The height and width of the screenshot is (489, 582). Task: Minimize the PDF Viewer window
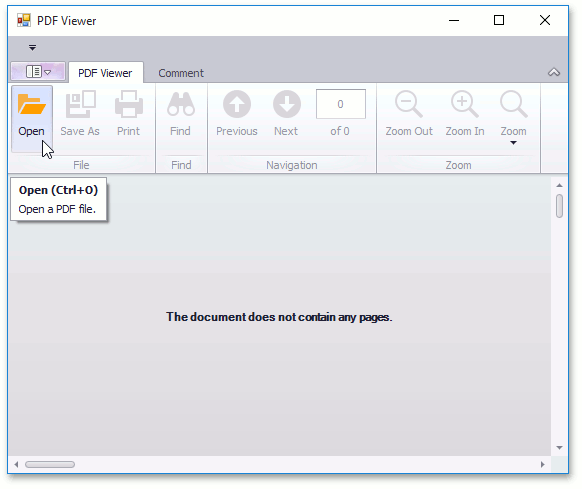coord(454,20)
